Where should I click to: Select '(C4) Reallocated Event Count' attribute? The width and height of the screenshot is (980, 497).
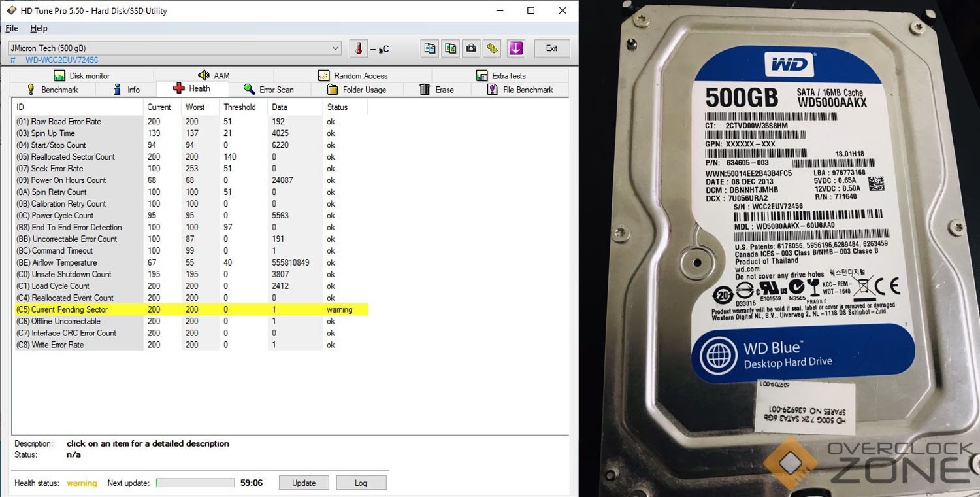[x=191, y=298]
